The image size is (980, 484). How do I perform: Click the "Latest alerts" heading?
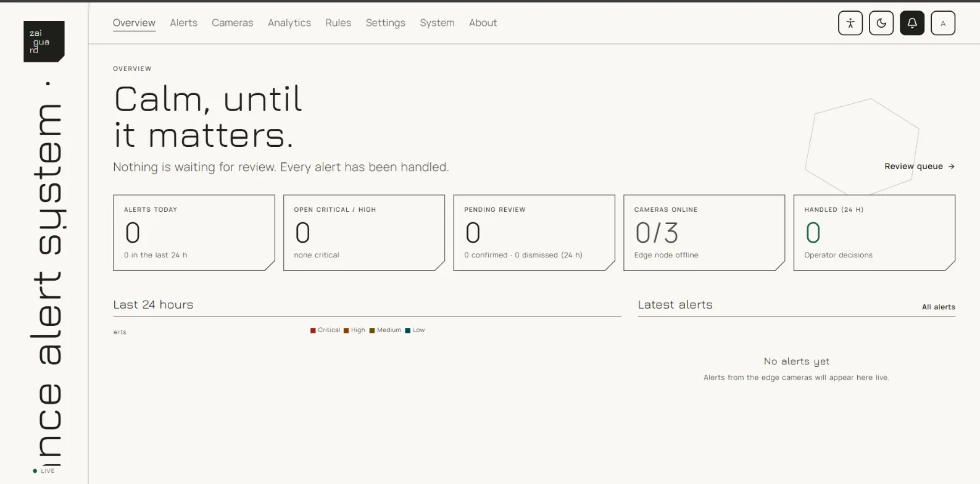tap(675, 304)
